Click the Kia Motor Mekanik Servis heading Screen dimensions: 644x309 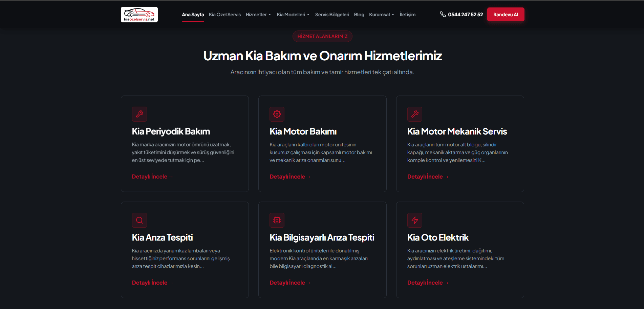pyautogui.click(x=457, y=131)
